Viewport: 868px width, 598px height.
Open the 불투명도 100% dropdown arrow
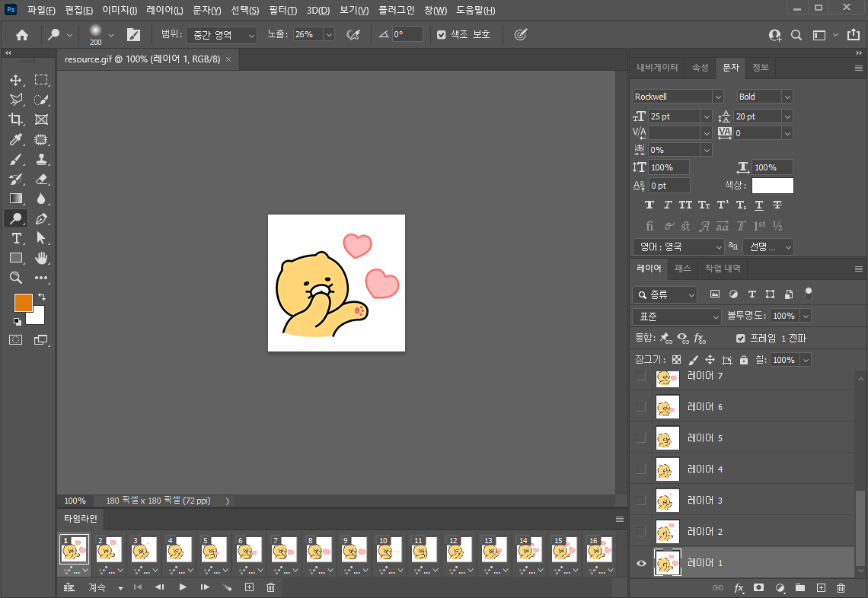pos(806,316)
